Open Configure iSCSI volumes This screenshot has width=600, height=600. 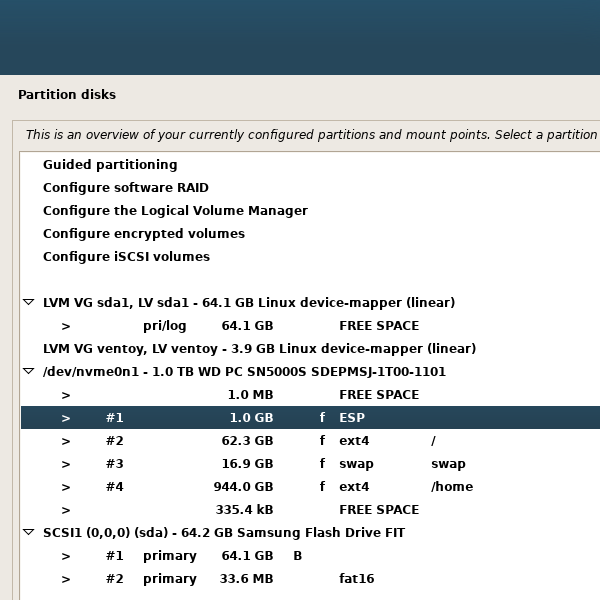126,257
